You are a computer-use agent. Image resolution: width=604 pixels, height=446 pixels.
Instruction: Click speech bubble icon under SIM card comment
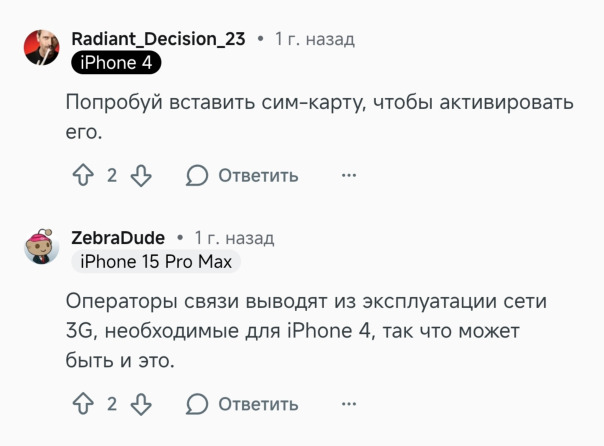(x=197, y=176)
